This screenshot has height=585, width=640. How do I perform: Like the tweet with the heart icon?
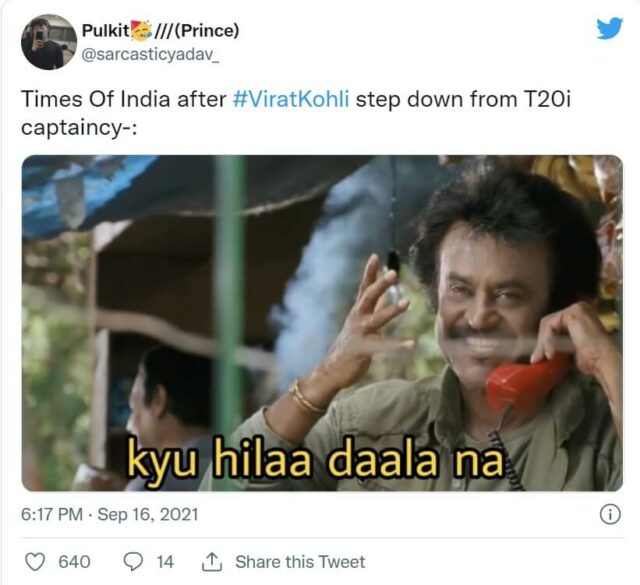[35, 562]
